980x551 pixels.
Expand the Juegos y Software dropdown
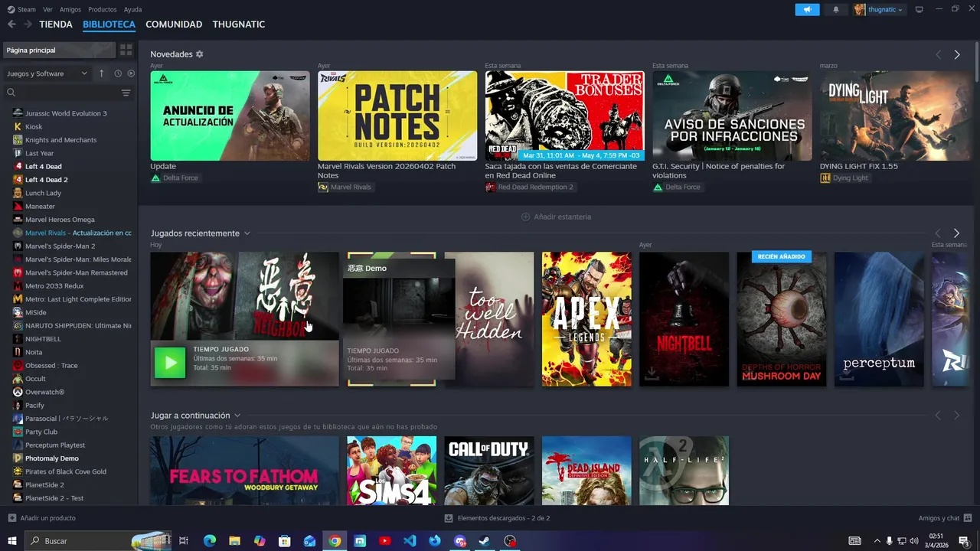coord(47,73)
